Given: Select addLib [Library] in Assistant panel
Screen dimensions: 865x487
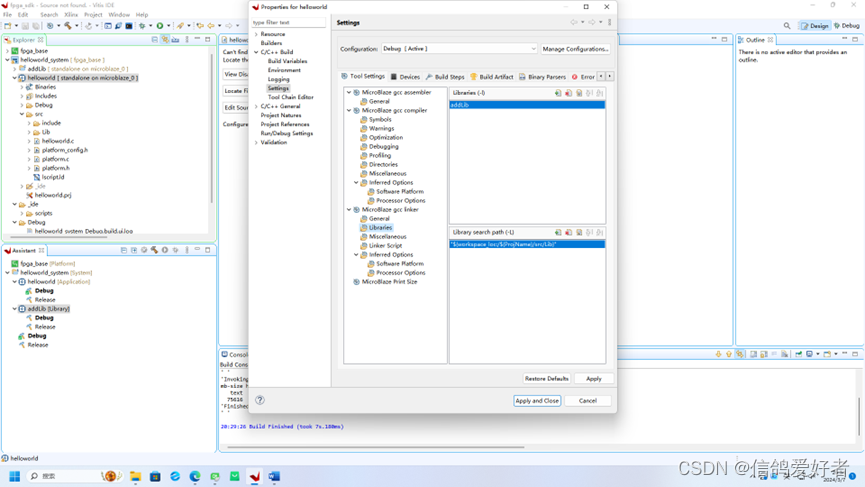Looking at the screenshot, I should point(48,309).
